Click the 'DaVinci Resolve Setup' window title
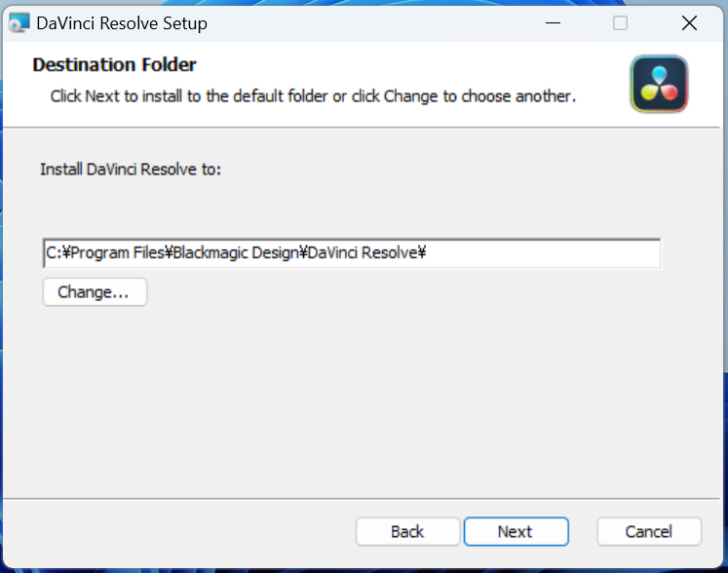 click(122, 22)
